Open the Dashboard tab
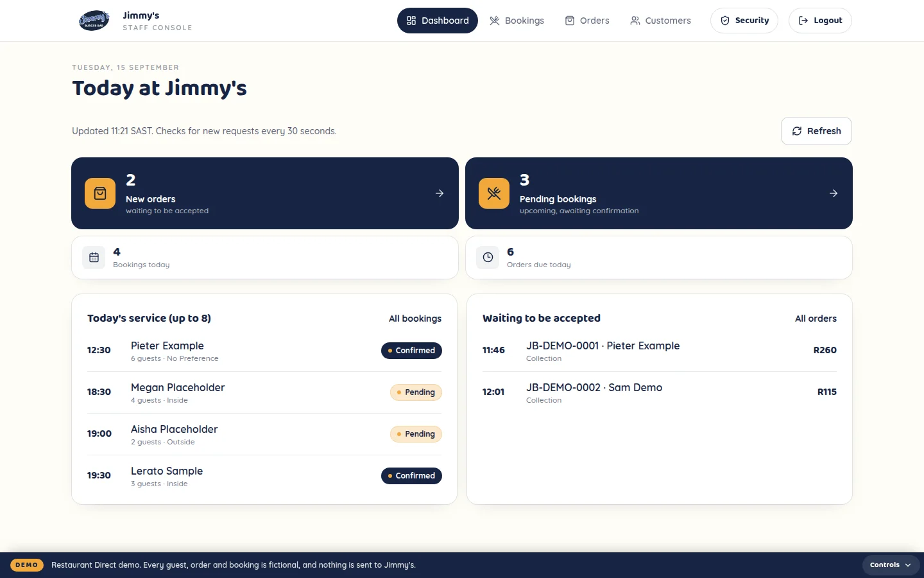Image resolution: width=924 pixels, height=578 pixels. coord(438,21)
